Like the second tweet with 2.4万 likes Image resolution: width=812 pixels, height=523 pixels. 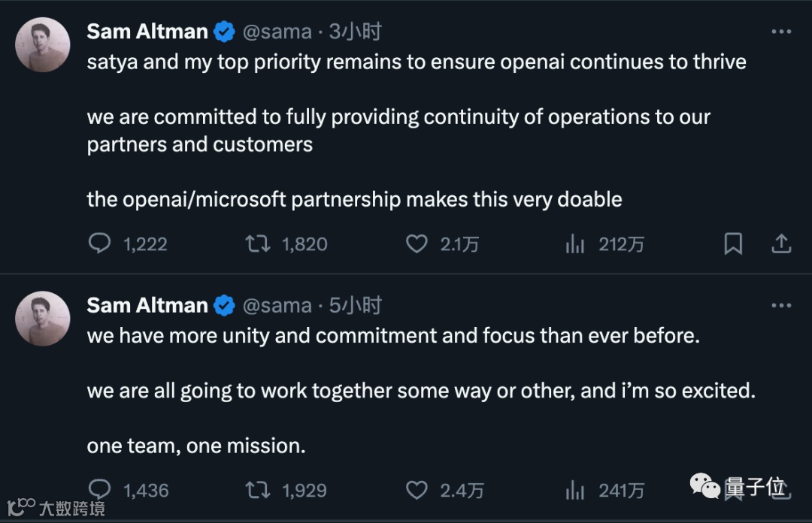click(x=417, y=490)
